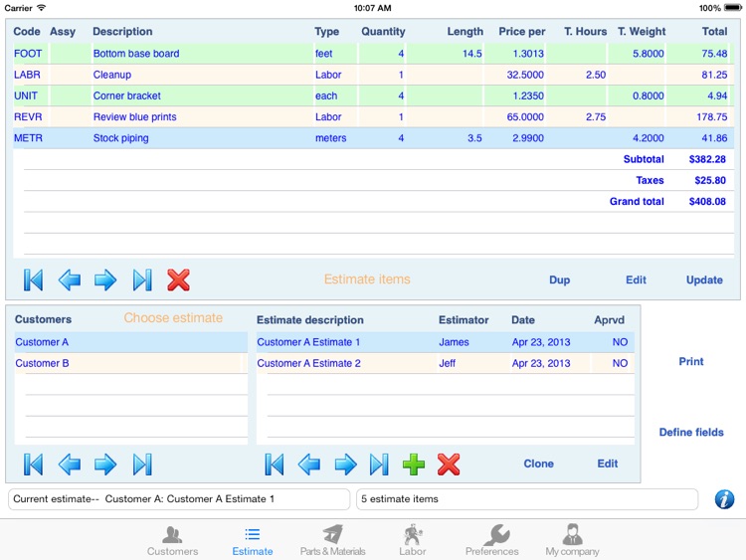This screenshot has width=746, height=560.
Task: Click Update for estimate items
Action: point(704,280)
